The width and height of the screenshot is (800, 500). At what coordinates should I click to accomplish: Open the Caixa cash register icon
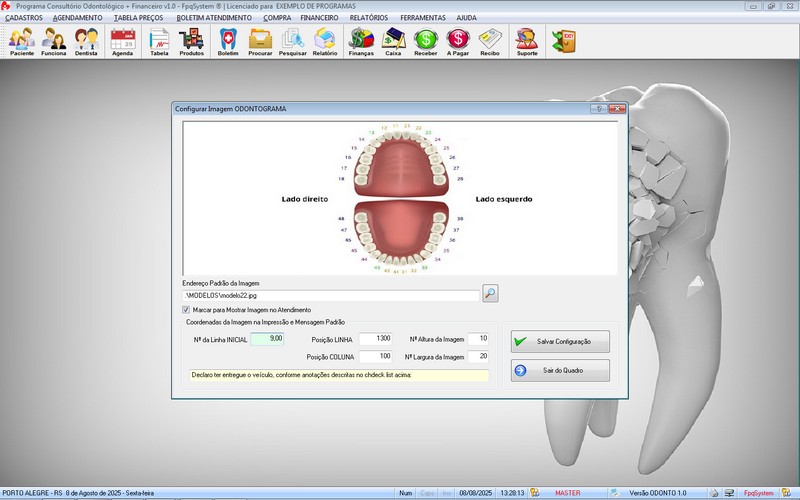[393, 41]
